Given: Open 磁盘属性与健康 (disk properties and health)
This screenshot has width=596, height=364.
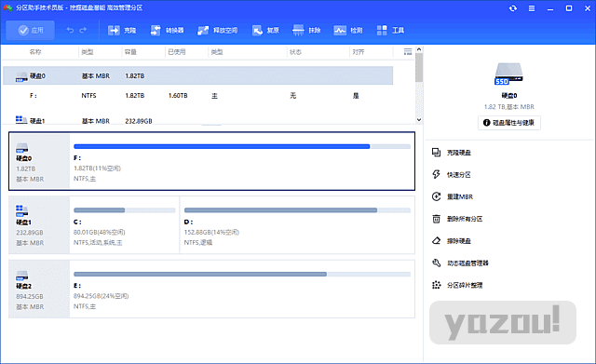Looking at the screenshot, I should pyautogui.click(x=509, y=123).
